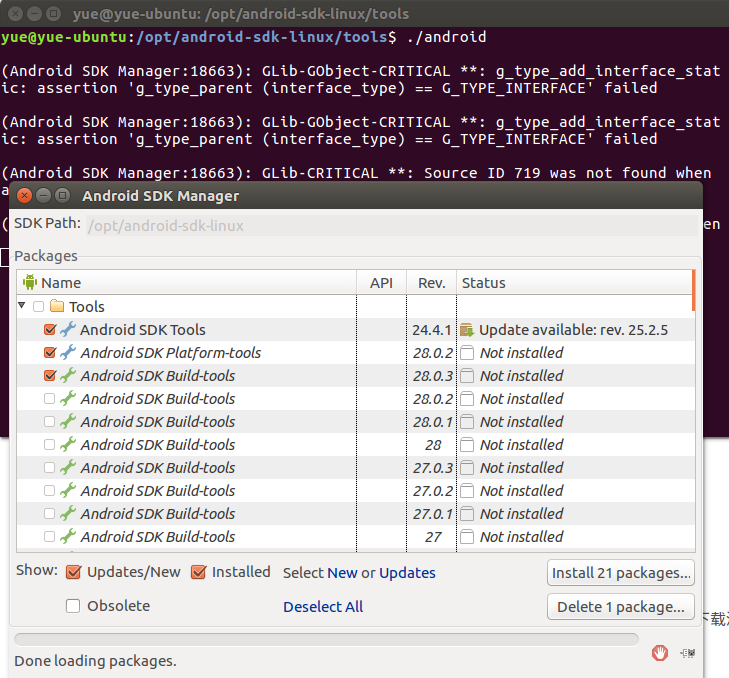This screenshot has width=729, height=678.
Task: Click not-installed status icon for Platform-tools
Action: [x=467, y=353]
